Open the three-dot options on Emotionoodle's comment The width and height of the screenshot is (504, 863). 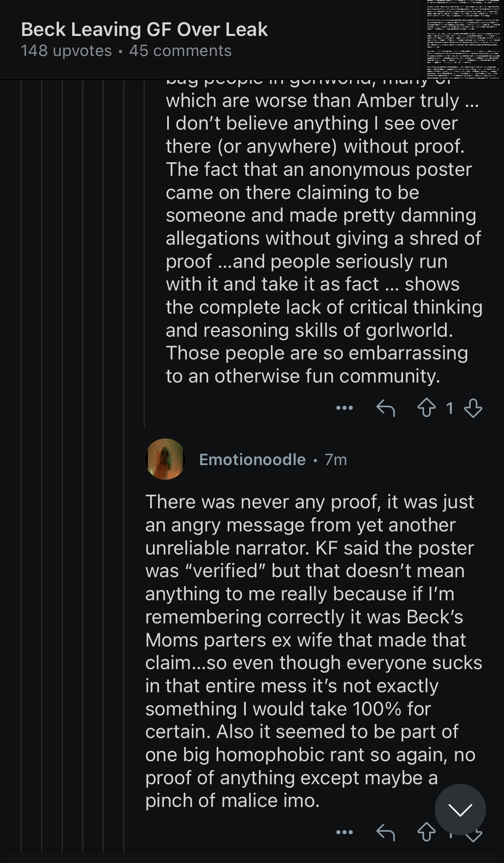click(x=344, y=832)
